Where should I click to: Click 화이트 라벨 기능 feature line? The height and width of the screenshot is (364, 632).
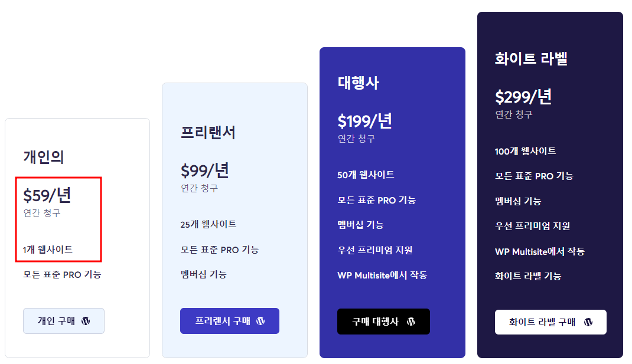[528, 276]
